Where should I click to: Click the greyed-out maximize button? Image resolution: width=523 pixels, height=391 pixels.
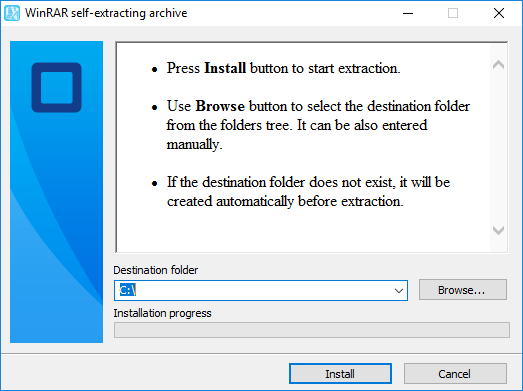[453, 13]
